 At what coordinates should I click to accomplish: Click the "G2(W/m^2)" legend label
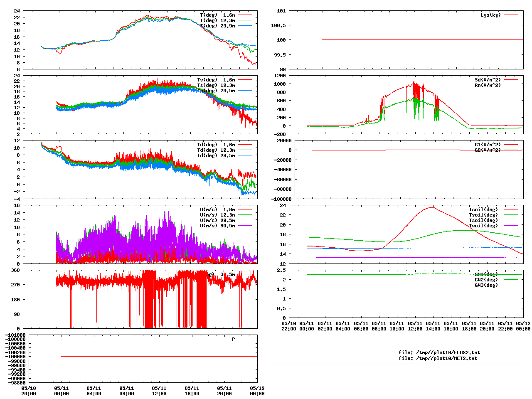pyautogui.click(x=488, y=150)
